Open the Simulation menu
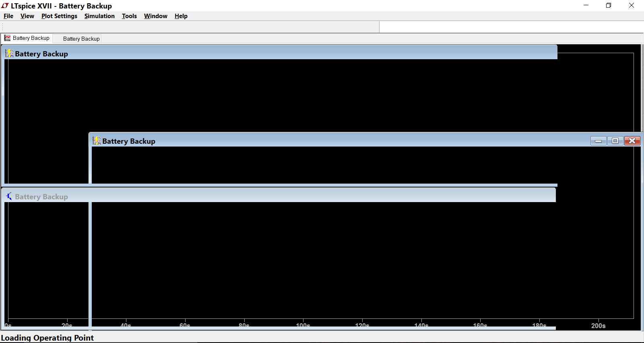Screen dimensions: 644x343 [99, 16]
